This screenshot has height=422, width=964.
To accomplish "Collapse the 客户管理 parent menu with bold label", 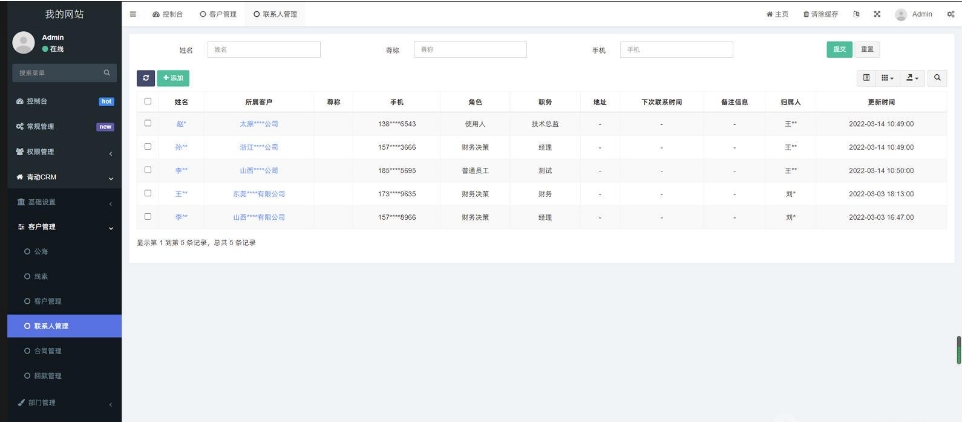I will (65, 227).
